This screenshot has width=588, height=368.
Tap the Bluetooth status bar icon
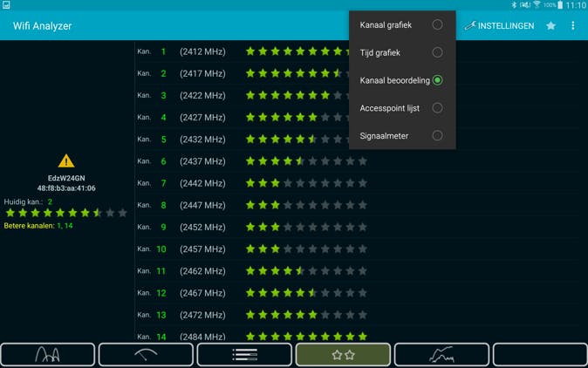click(514, 5)
